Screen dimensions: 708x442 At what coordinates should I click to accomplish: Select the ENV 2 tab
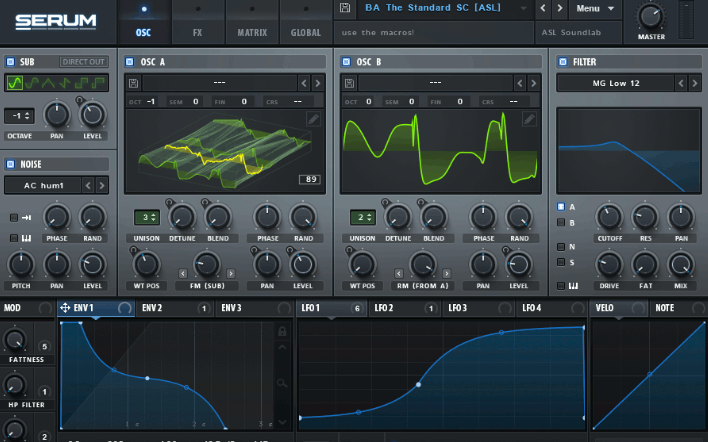click(x=174, y=308)
